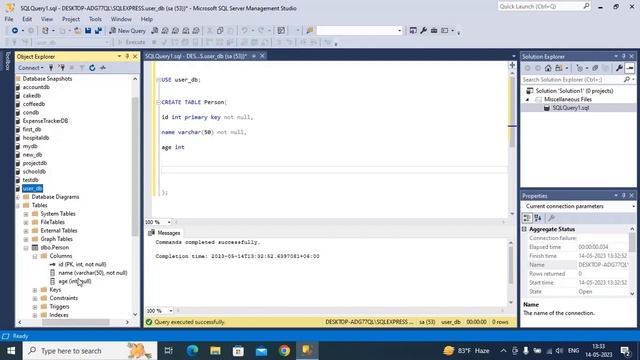Click the New Query toolbar button
Image resolution: width=640 pixels, height=360 pixels.
coord(127,31)
